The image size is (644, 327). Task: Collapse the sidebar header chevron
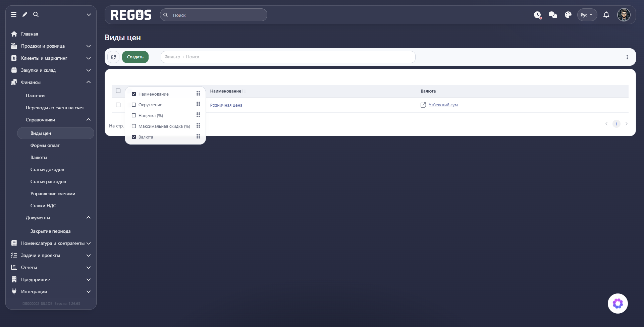click(89, 14)
